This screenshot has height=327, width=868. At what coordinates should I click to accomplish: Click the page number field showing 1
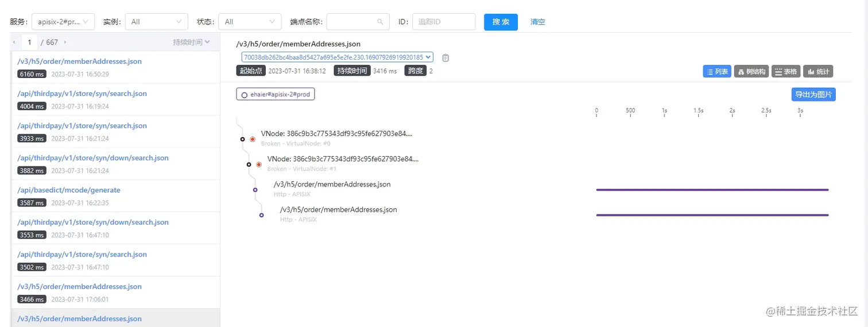click(29, 42)
